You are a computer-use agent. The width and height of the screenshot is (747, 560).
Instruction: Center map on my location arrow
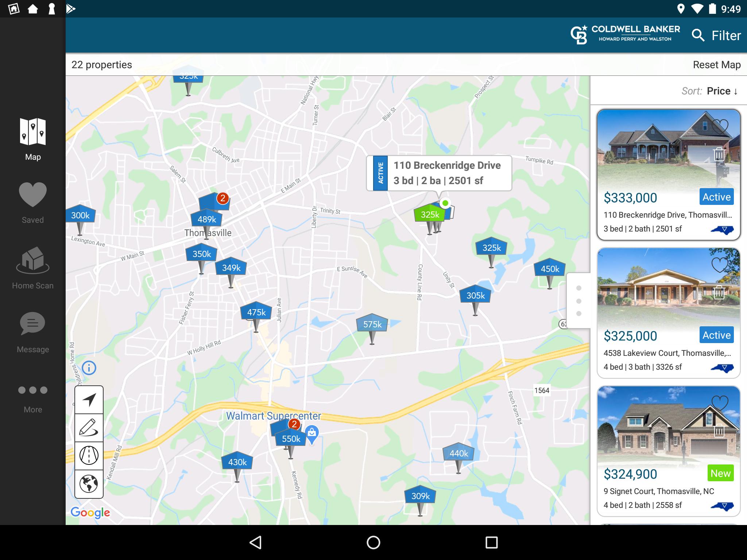89,400
